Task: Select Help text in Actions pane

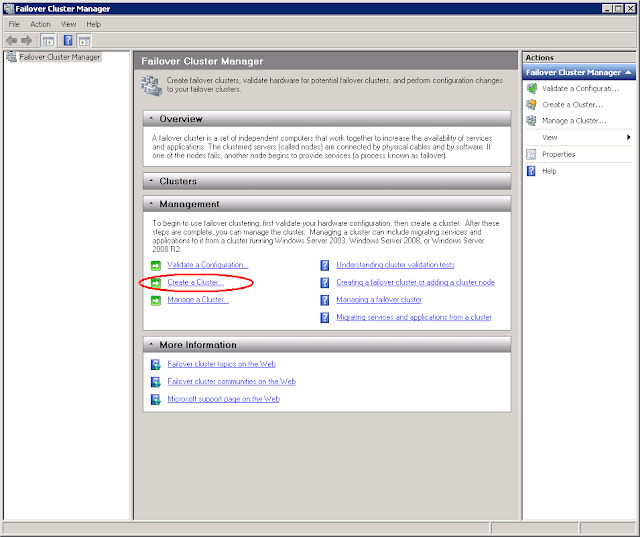Action: 549,171
